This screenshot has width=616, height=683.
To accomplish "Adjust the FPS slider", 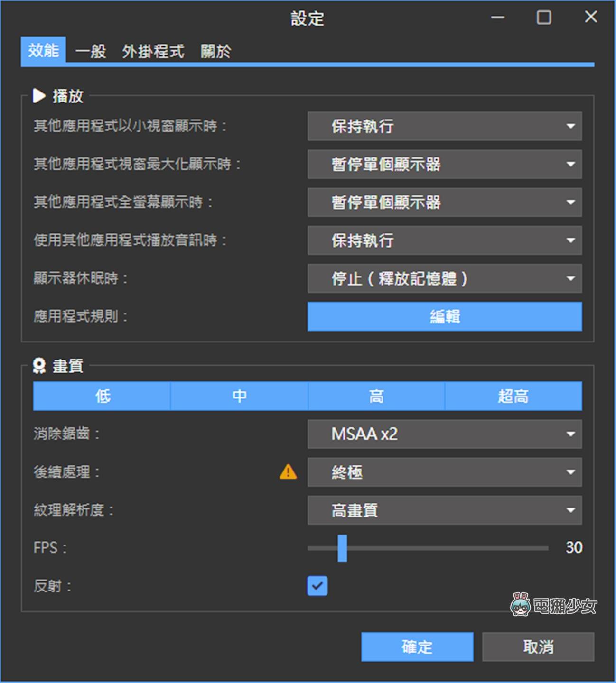I will point(342,548).
